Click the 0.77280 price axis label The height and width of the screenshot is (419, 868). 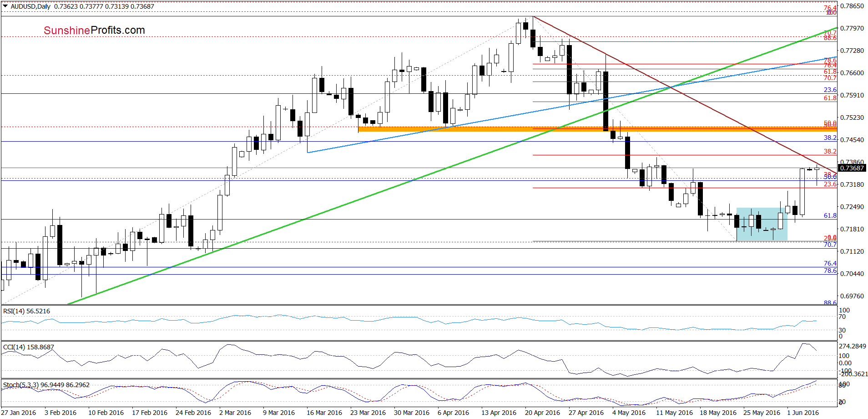pos(852,51)
